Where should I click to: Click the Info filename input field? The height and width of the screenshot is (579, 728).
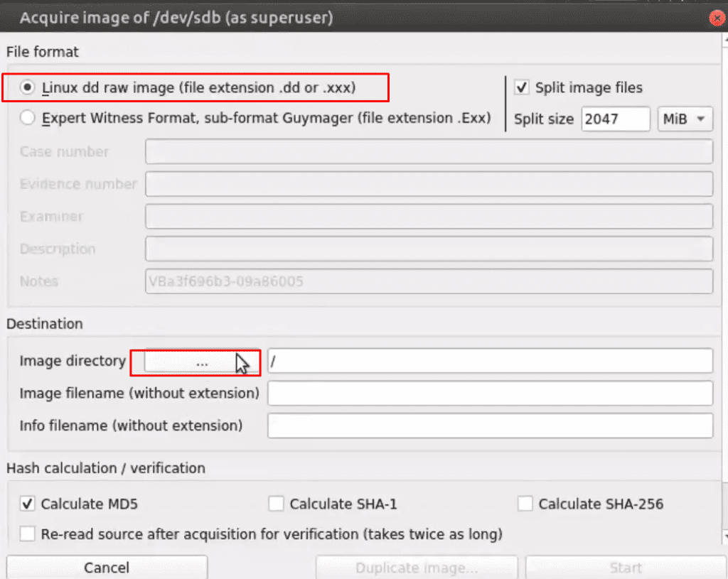click(490, 426)
